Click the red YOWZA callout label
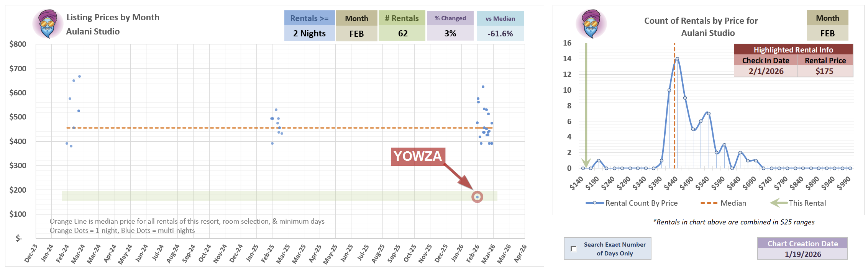Viewport: 868px width, 270px height. (418, 156)
